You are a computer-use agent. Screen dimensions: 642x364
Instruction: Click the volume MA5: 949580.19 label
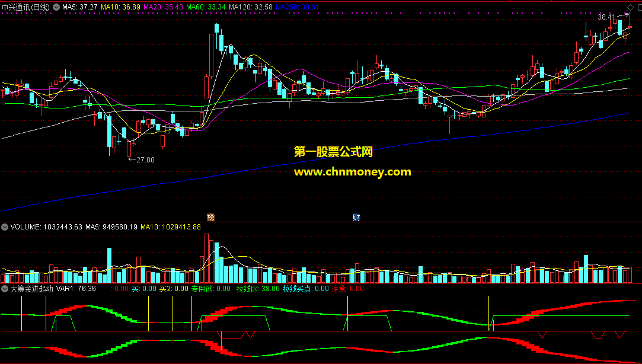tap(111, 227)
